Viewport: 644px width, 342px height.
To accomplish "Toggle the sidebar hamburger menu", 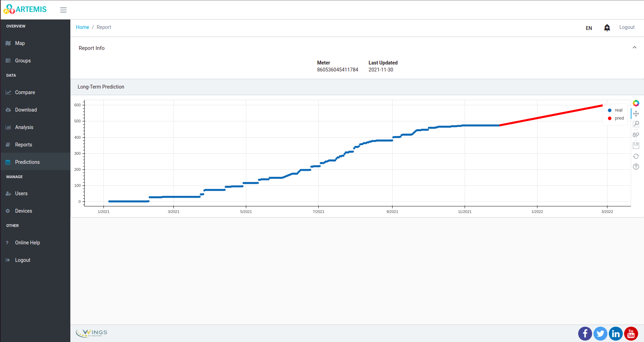I will coord(63,10).
